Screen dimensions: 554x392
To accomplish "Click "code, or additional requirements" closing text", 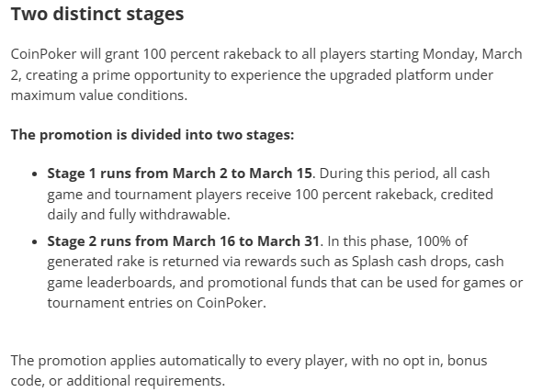I will (118, 379).
